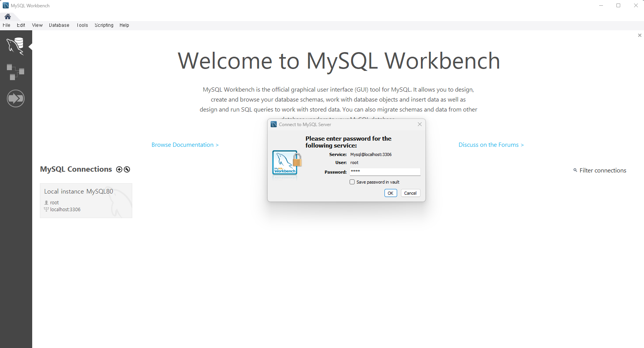Confirm the password with OK

click(x=391, y=193)
